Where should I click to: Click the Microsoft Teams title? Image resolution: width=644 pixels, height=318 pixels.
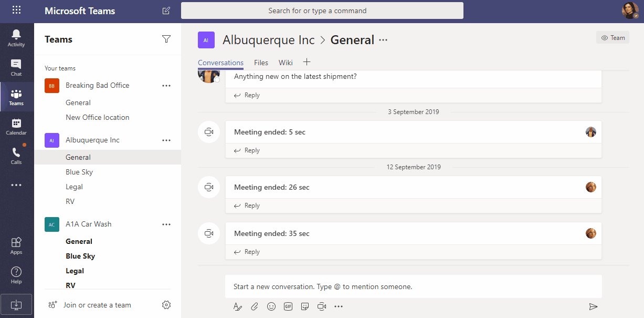pos(80,11)
